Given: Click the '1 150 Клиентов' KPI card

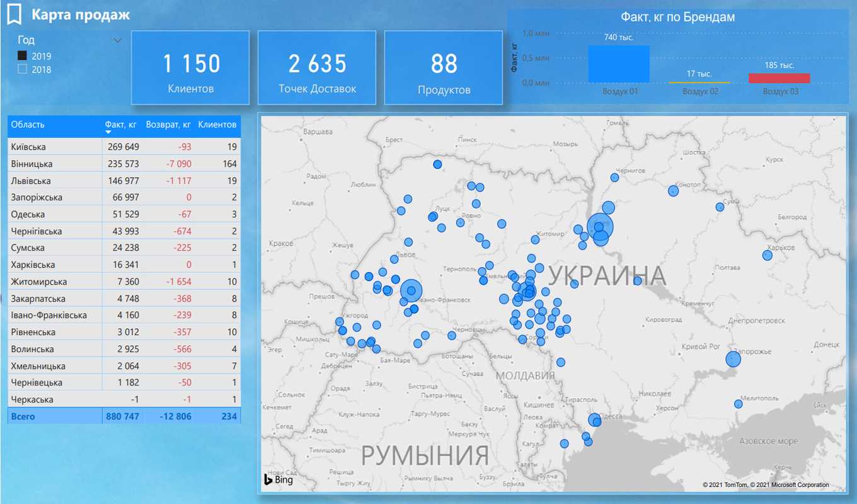Looking at the screenshot, I should [190, 67].
